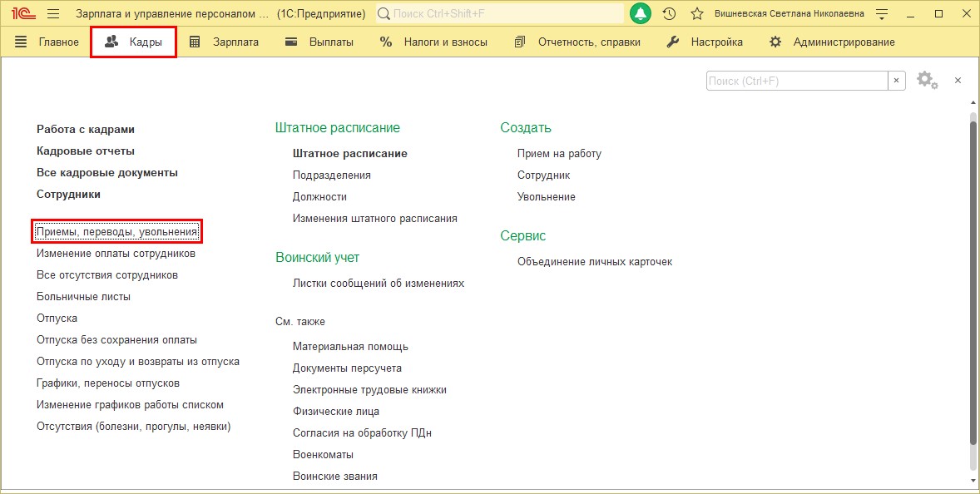
Task: Click the Выплаты card icon
Action: click(x=290, y=42)
